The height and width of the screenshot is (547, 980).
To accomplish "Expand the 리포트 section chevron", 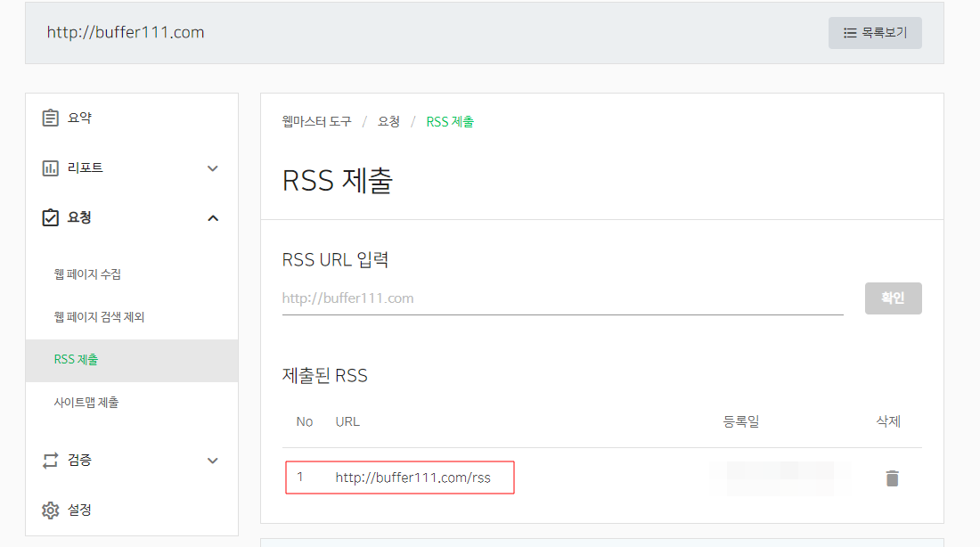I will [213, 167].
